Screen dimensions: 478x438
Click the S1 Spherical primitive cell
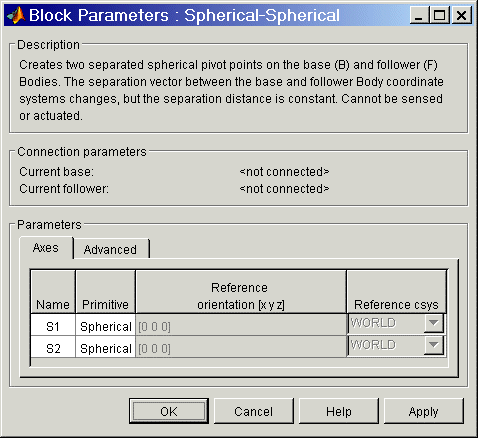[106, 326]
